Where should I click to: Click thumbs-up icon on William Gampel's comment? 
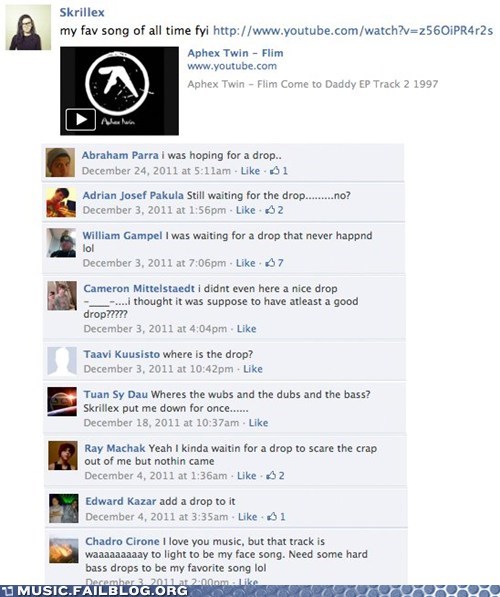(x=270, y=263)
